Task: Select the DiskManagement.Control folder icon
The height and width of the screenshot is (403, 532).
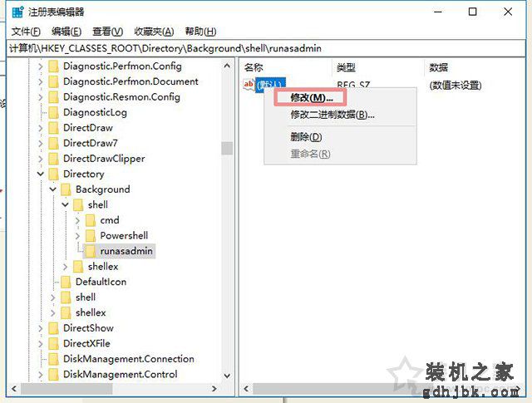Action: [53, 375]
